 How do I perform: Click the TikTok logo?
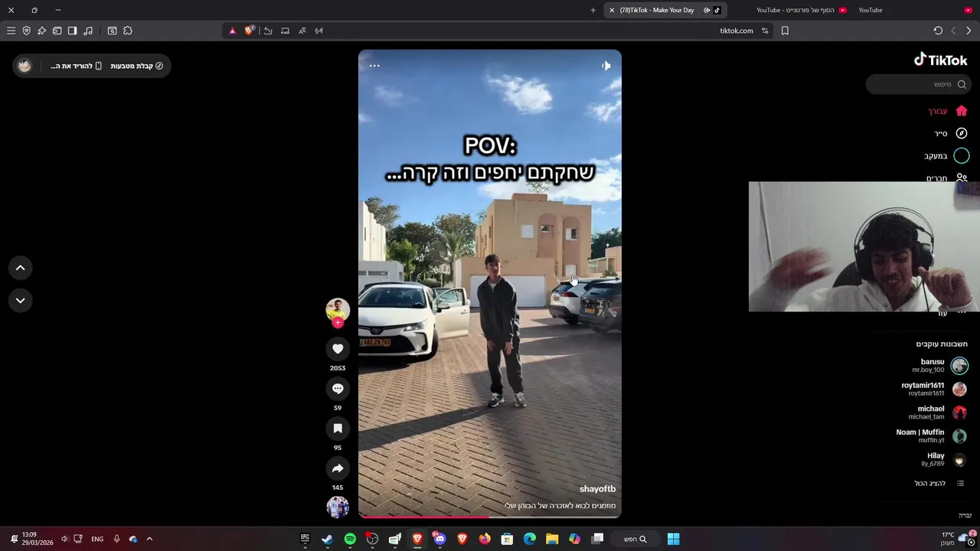click(x=940, y=60)
